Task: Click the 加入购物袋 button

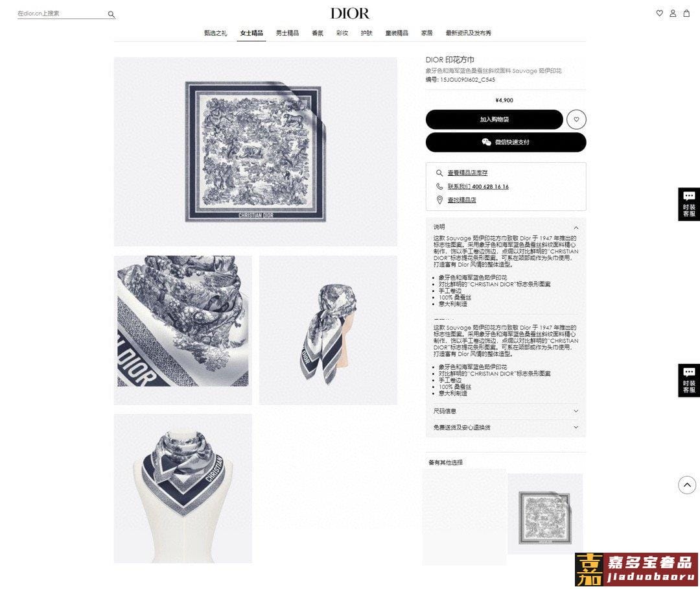Action: [494, 119]
